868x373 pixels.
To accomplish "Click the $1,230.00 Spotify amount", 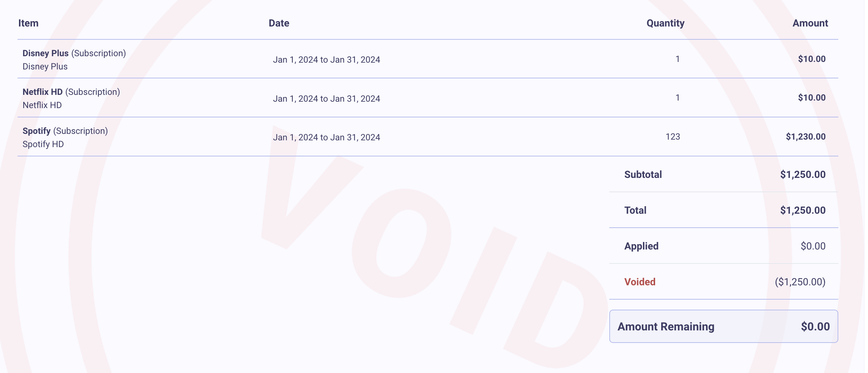I will pos(806,137).
